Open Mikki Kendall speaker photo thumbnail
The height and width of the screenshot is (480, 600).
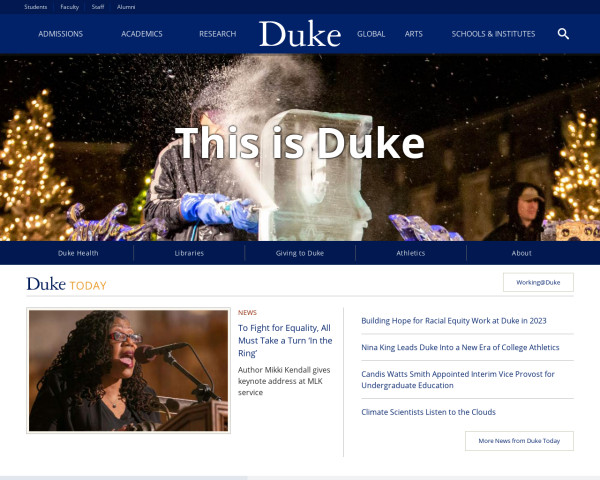coord(129,371)
